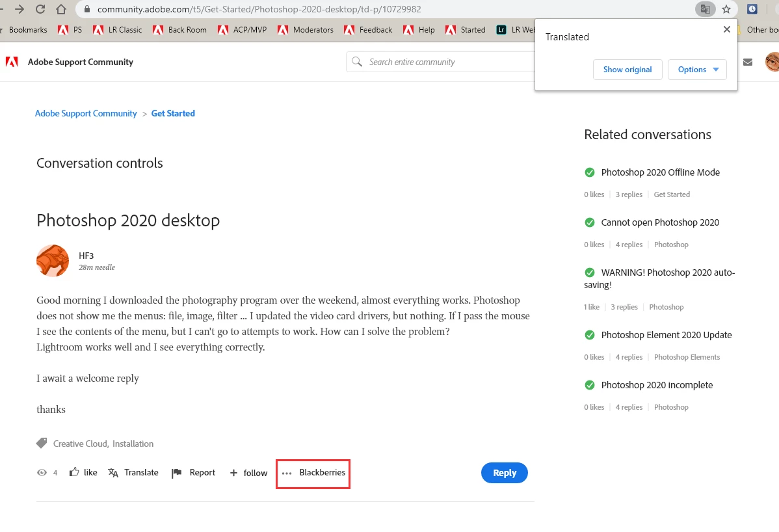Click Photoshop Elements category label
The height and width of the screenshot is (532, 779).
(x=687, y=356)
